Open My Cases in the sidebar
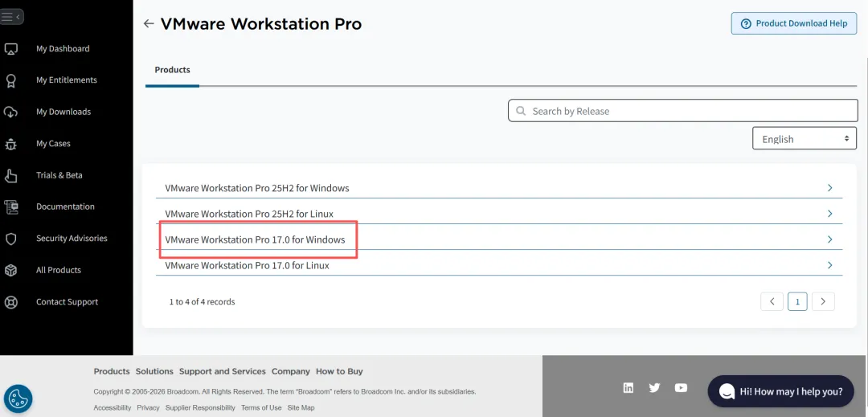Screen dimensions: 868x417 tap(53, 144)
